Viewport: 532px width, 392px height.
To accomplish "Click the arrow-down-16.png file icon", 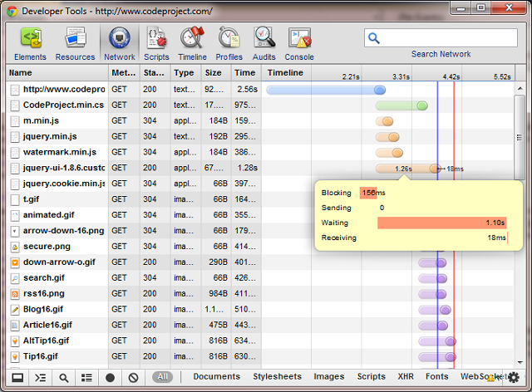I will pos(15,231).
